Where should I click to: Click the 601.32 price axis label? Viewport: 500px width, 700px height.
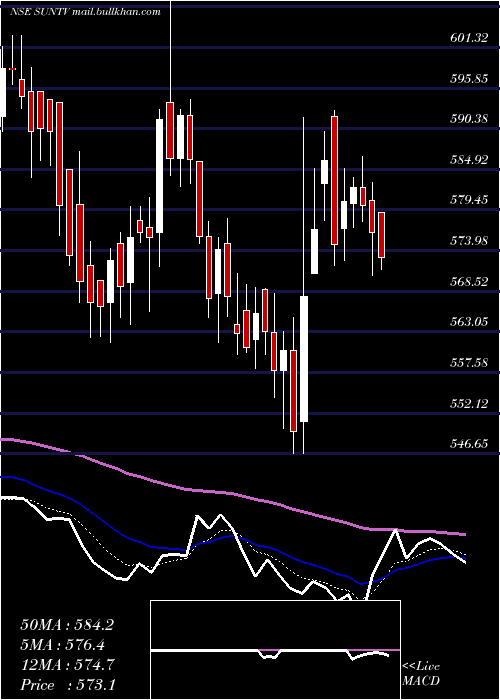[468, 38]
